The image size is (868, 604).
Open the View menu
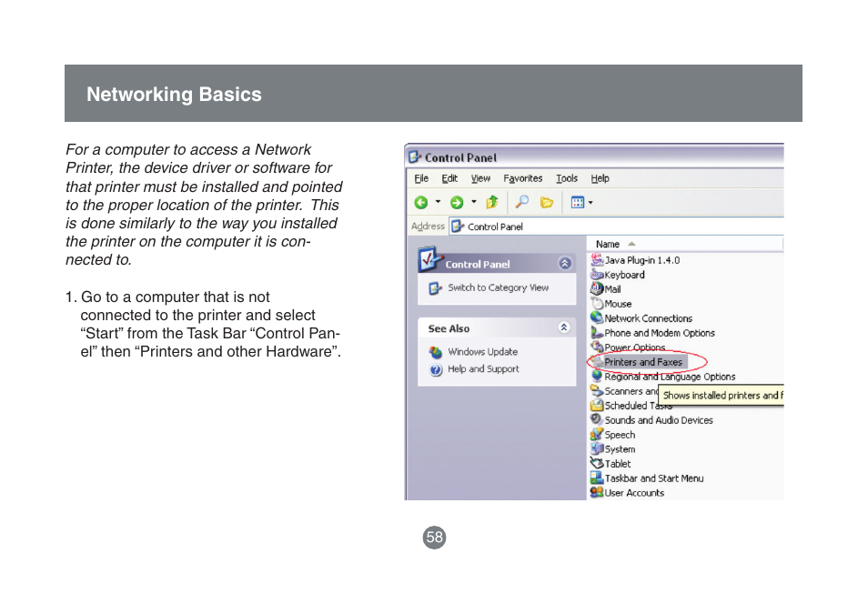[480, 178]
